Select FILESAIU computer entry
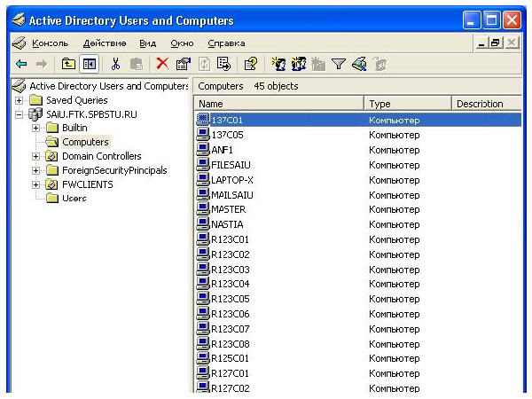This screenshot has height=399, width=532. pyautogui.click(x=231, y=165)
